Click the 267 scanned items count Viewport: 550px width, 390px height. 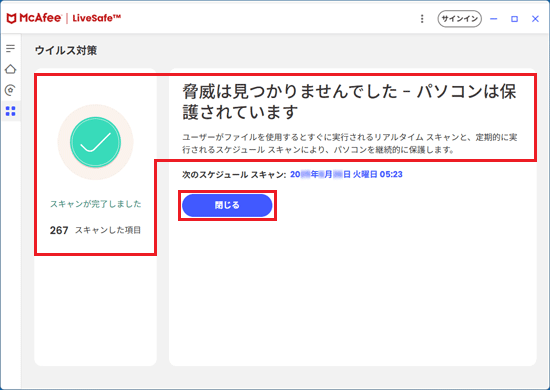(x=59, y=230)
